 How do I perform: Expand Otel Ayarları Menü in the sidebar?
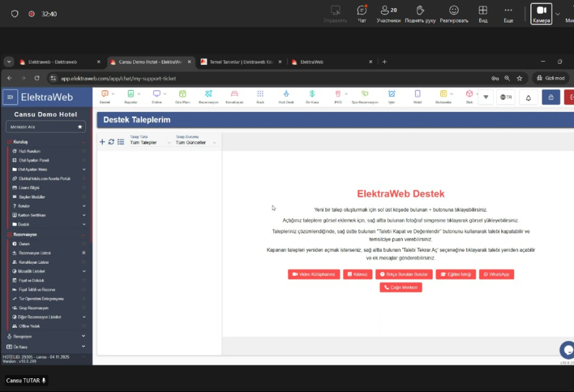(x=83, y=169)
